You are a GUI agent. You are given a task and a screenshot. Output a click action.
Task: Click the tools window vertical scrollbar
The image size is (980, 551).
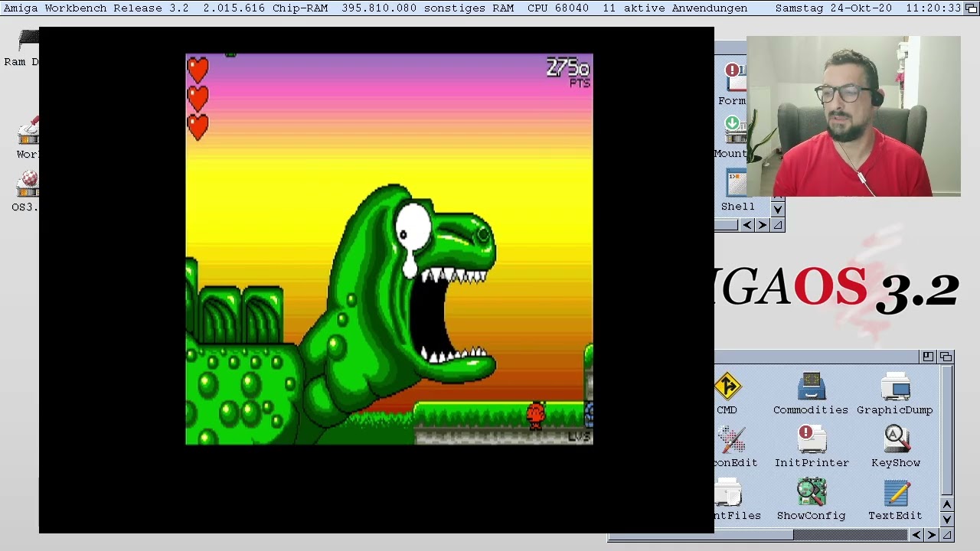tap(947, 431)
